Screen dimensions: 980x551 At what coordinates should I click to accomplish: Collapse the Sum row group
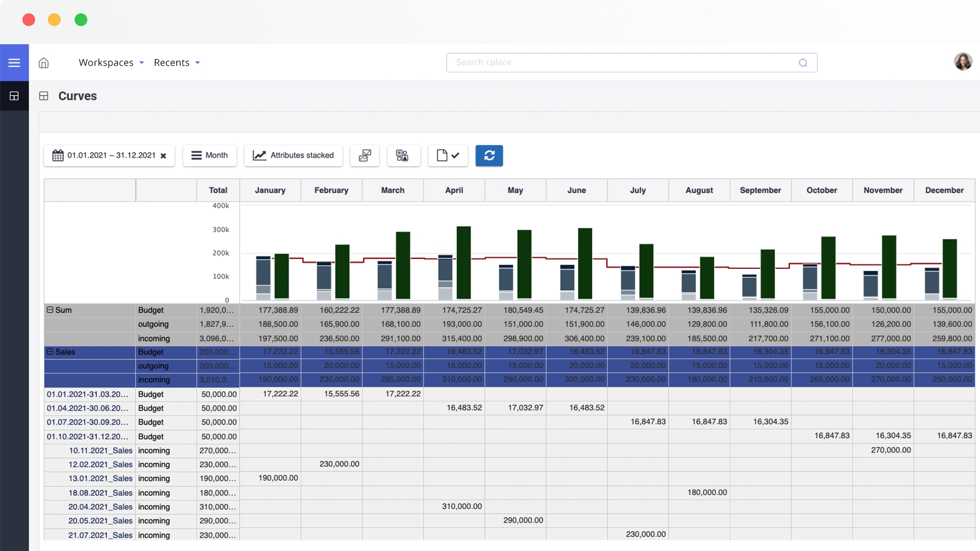[x=50, y=309]
